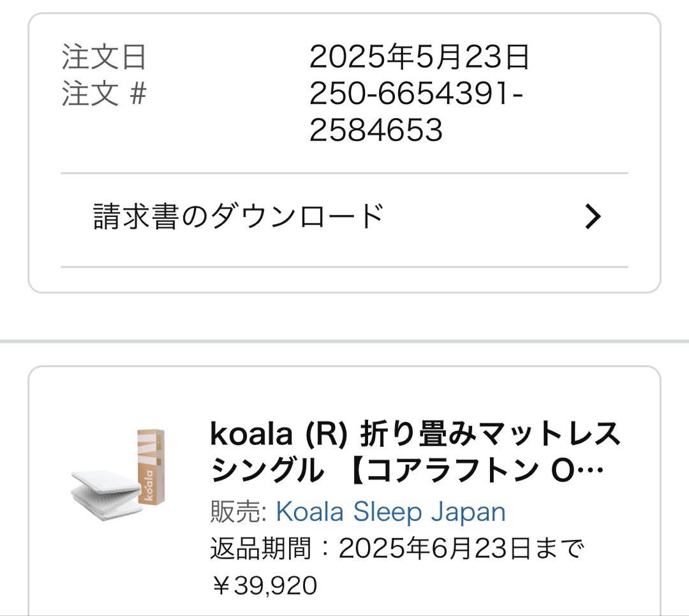
Task: Select the order date 2025年5月23日
Action: click(x=419, y=57)
